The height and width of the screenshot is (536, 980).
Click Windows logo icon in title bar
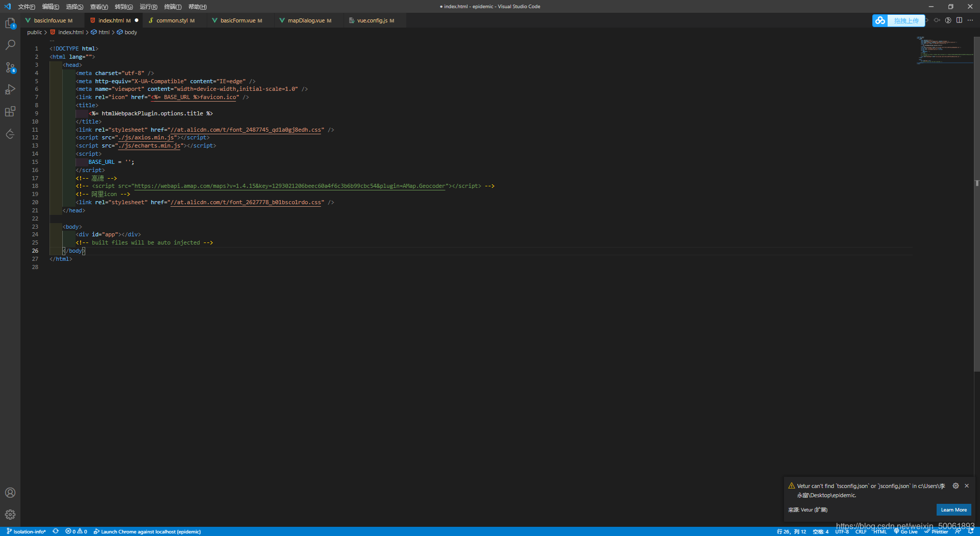click(7, 7)
